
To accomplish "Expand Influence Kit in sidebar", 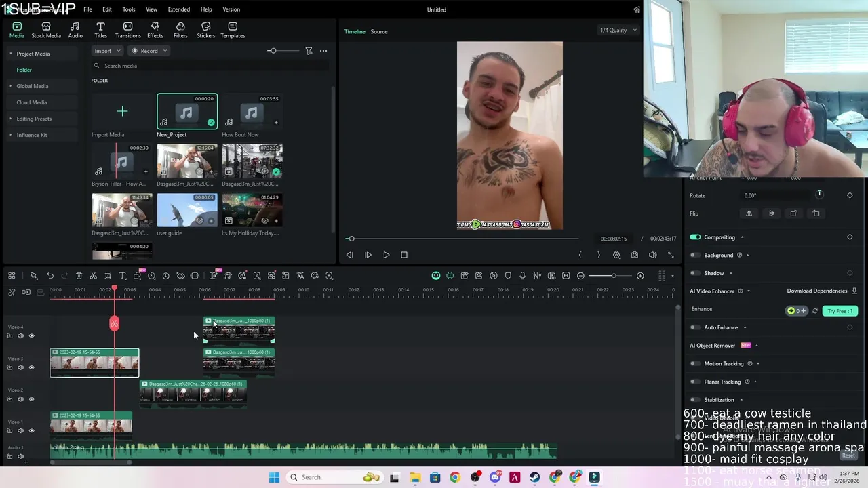I will coord(11,135).
